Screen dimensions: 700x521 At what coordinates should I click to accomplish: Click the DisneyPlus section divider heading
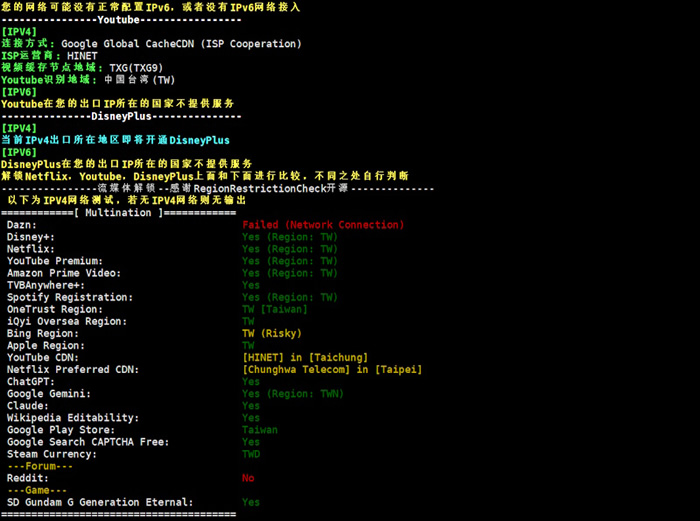120,116
